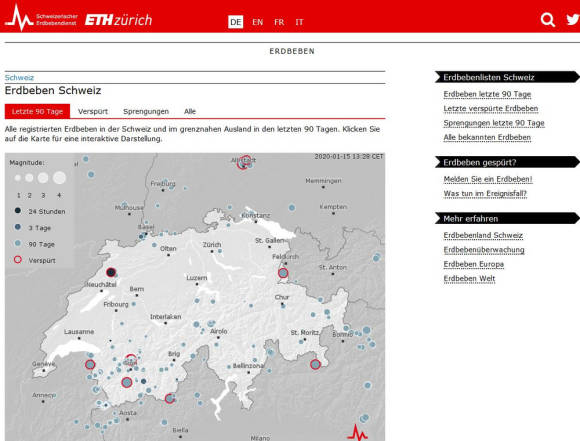
Task: Click the felt quake circle near Genève
Action: click(90, 364)
